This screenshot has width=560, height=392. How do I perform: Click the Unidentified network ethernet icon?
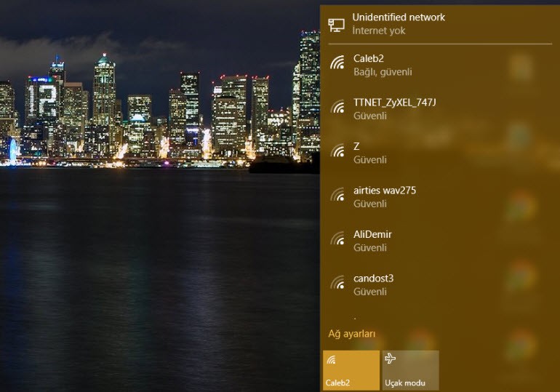point(336,24)
